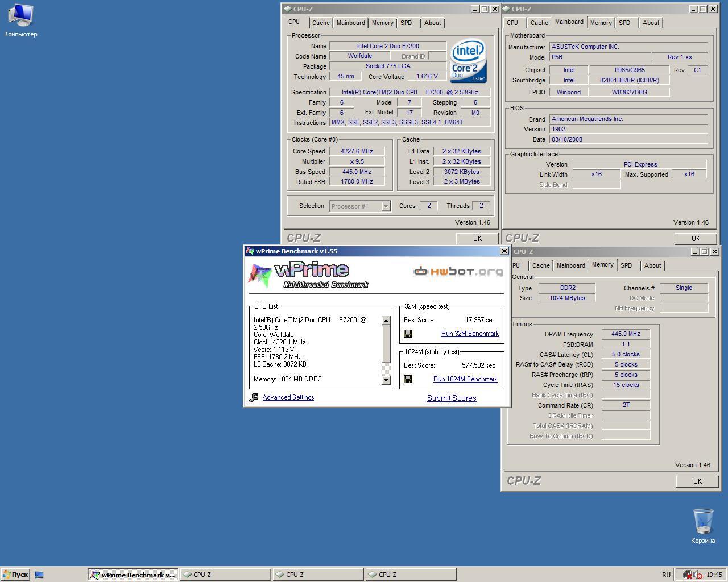The height and width of the screenshot is (582, 728).
Task: Run the 32M Benchmark link
Action: coord(470,334)
